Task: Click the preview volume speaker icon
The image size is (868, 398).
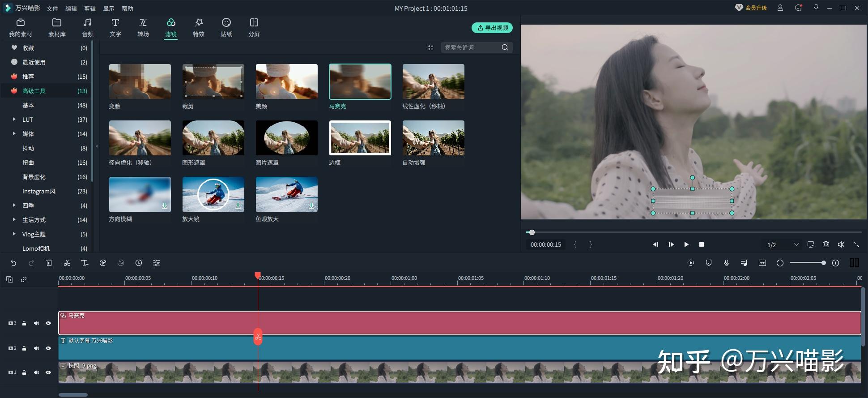Action: point(841,244)
